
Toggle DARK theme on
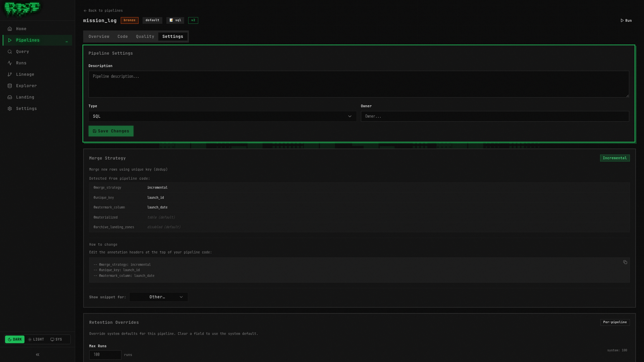15,339
